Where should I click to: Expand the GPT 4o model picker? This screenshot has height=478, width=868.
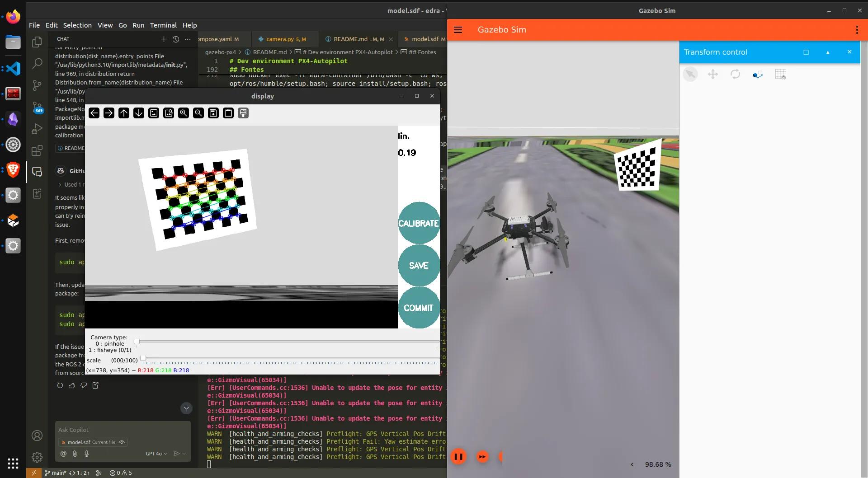(x=156, y=454)
